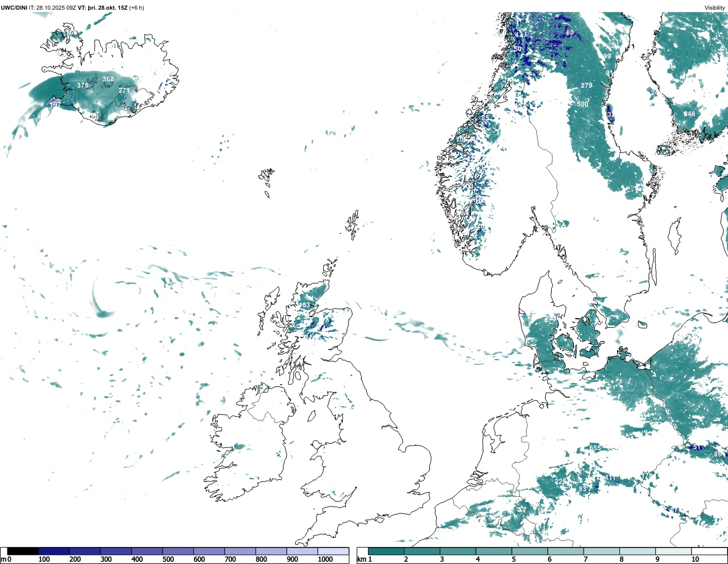
Task: Pick the swatch between km 3 and 4
Action: point(458,551)
